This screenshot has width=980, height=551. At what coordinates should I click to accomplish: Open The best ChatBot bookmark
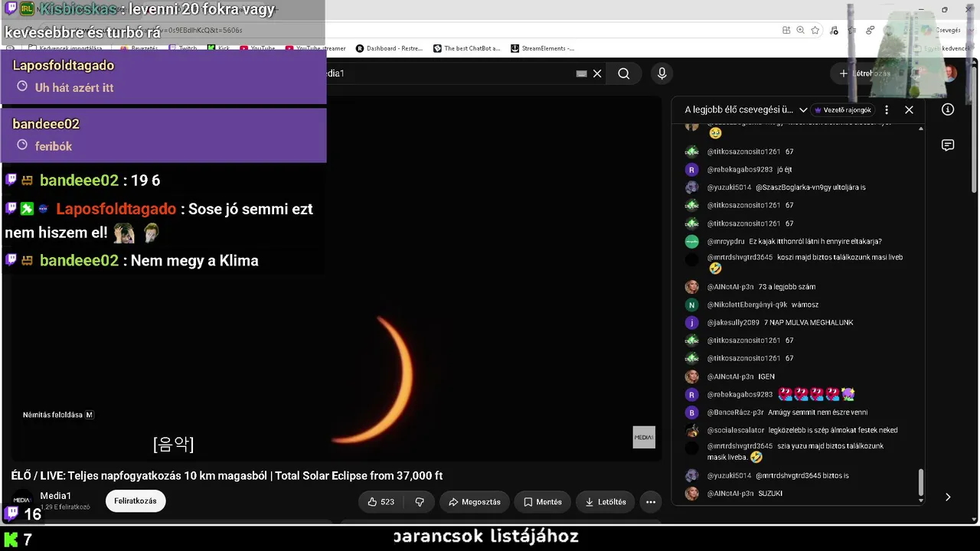point(467,48)
